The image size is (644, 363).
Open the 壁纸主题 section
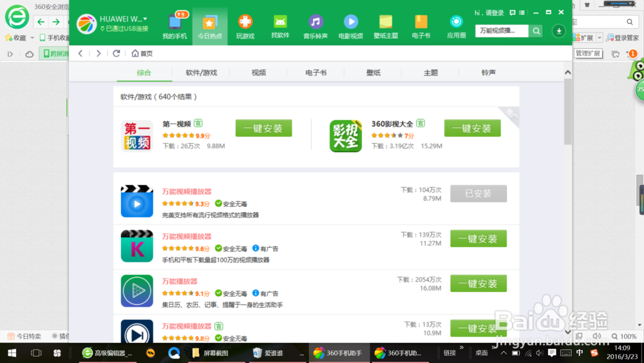(386, 26)
